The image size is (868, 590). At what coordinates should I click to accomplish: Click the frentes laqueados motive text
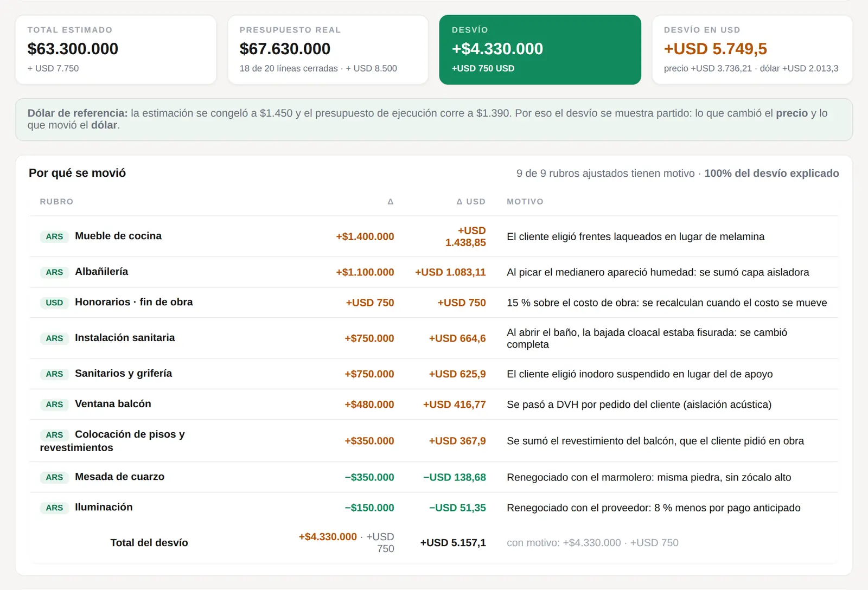636,236
